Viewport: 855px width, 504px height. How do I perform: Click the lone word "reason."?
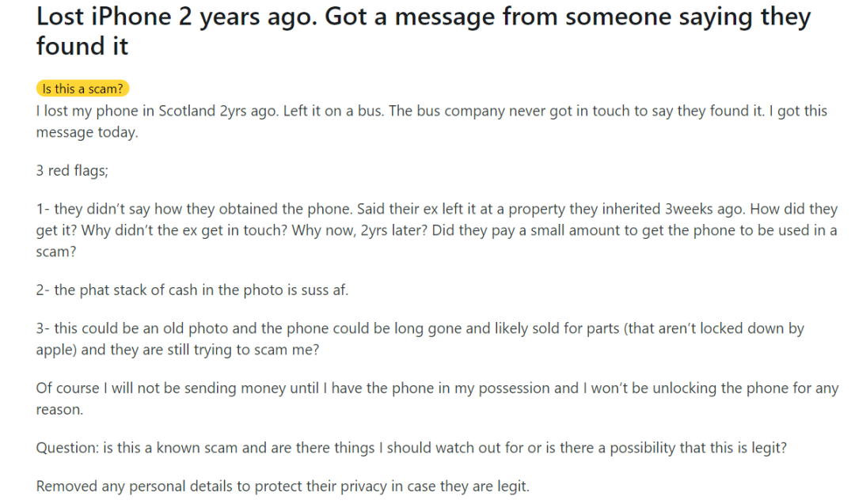59,410
